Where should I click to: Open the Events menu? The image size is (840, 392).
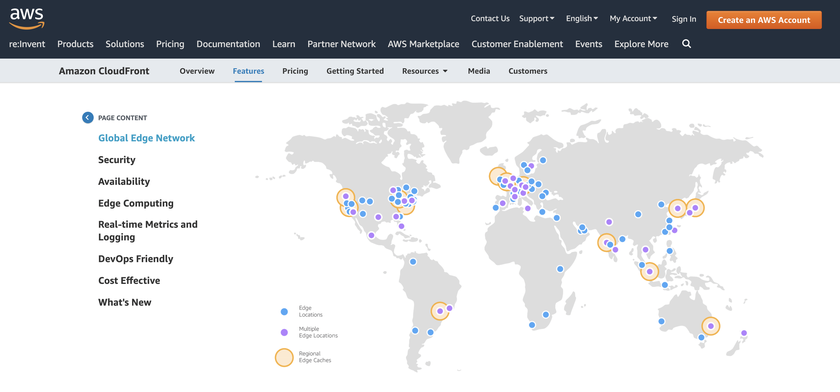[589, 44]
